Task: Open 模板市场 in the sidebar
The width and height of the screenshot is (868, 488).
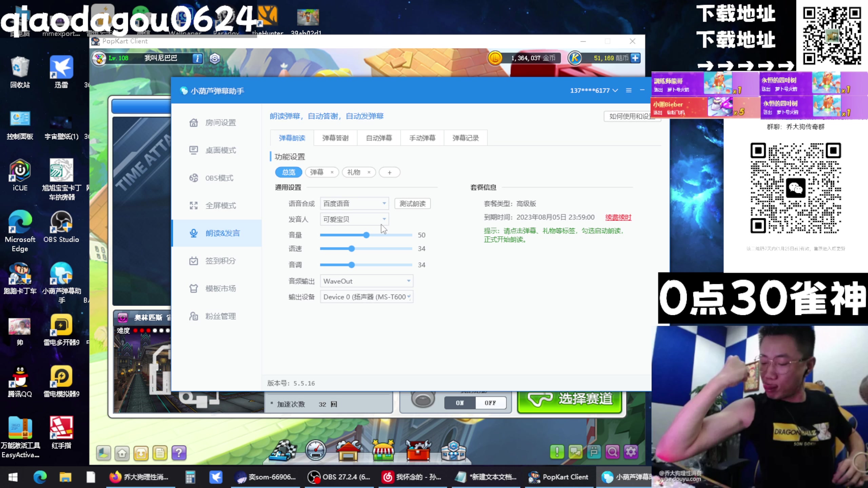Action: click(x=217, y=288)
